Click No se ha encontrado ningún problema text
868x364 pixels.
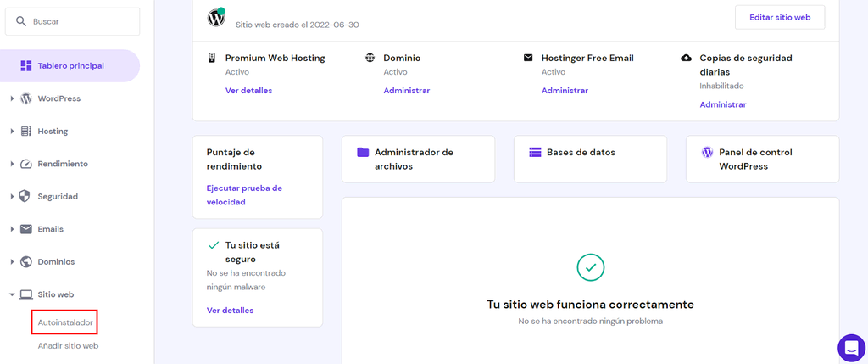point(590,322)
